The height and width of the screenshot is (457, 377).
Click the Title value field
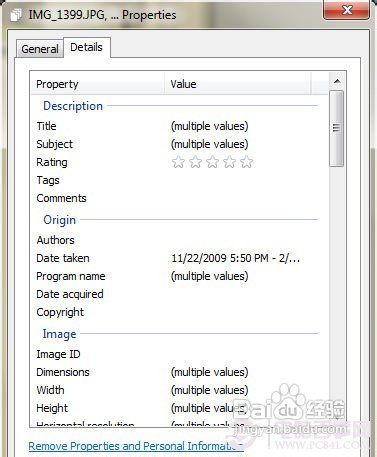(210, 126)
